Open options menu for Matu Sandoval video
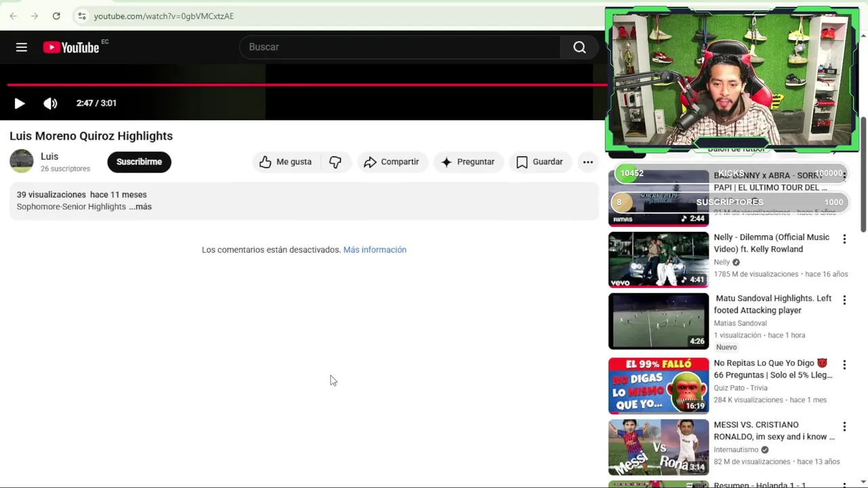Viewport: 868px width, 488px height. [x=844, y=300]
